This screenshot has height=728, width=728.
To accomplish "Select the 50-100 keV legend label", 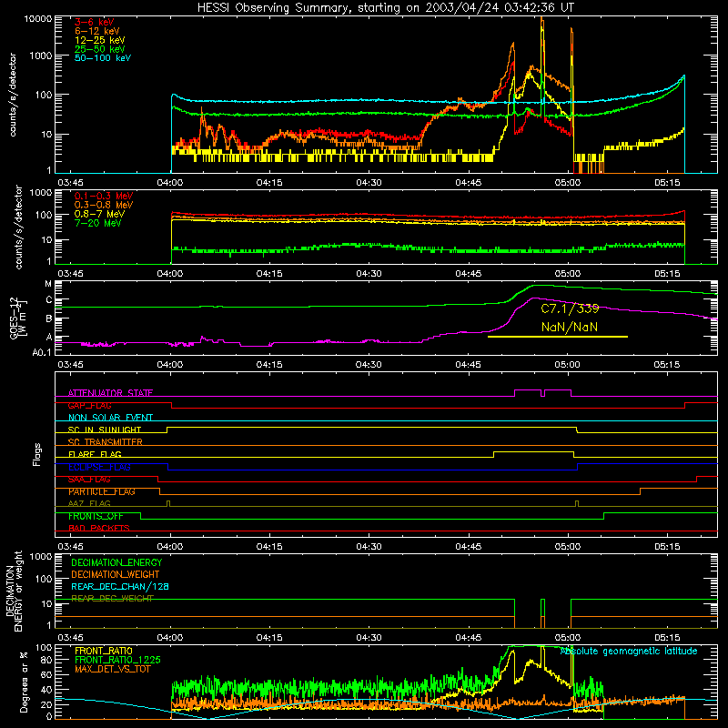I will coord(103,57).
